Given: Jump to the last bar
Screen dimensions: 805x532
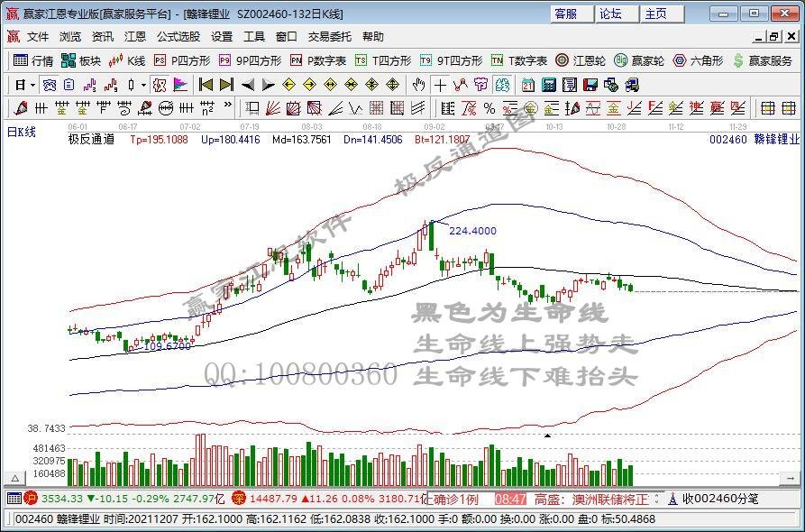Looking at the screenshot, I should 226,85.
